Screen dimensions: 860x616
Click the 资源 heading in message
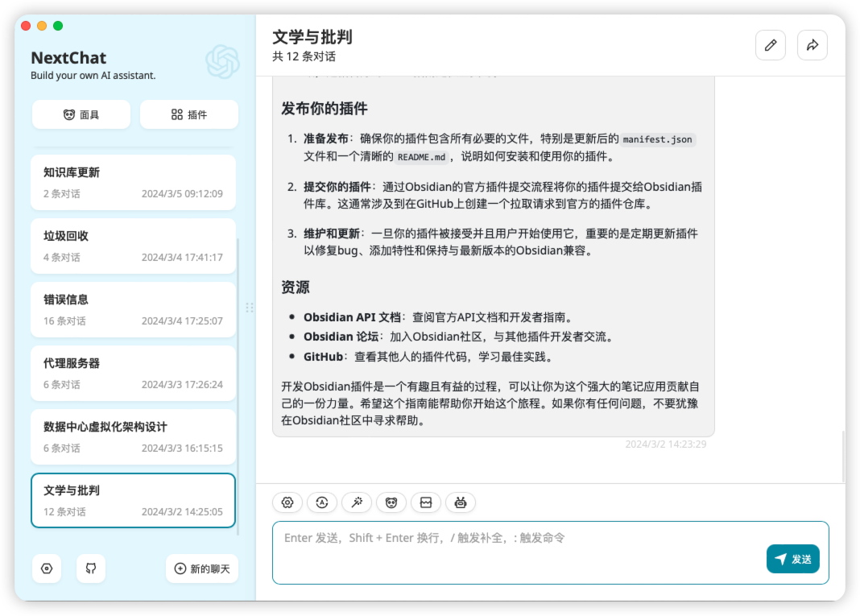pos(295,287)
